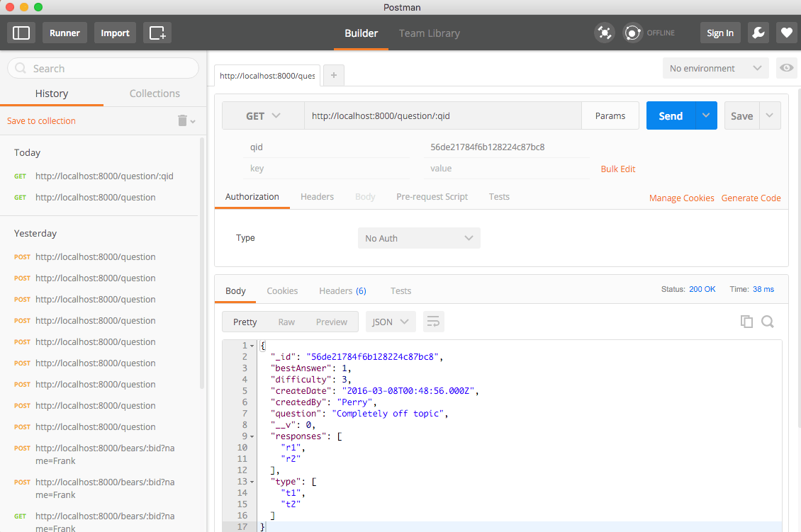Collapse the responses array at line 9

tap(252, 436)
